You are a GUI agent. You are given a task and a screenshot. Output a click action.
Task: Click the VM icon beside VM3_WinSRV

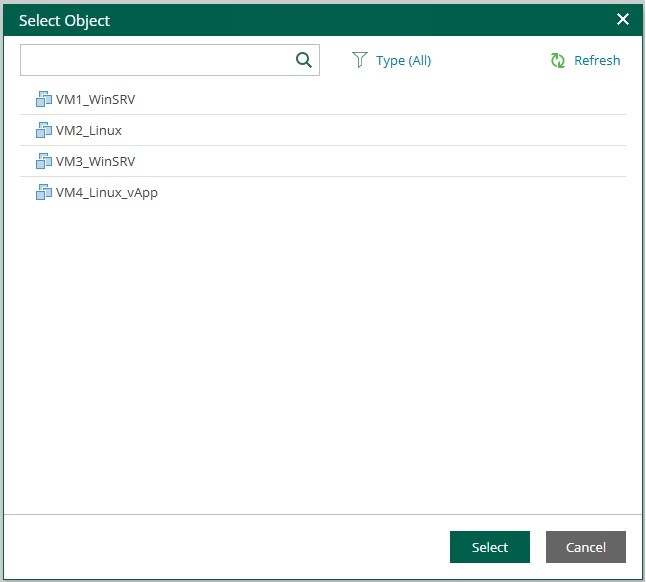(44, 161)
